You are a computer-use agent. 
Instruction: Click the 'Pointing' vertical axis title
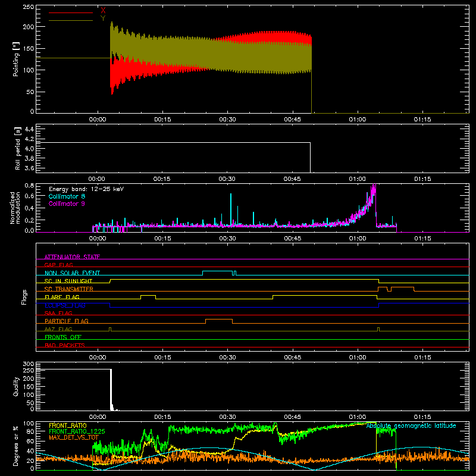coord(16,59)
